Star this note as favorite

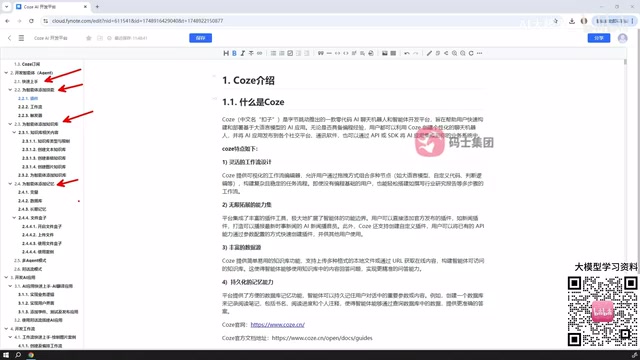pyautogui.click(x=89, y=38)
